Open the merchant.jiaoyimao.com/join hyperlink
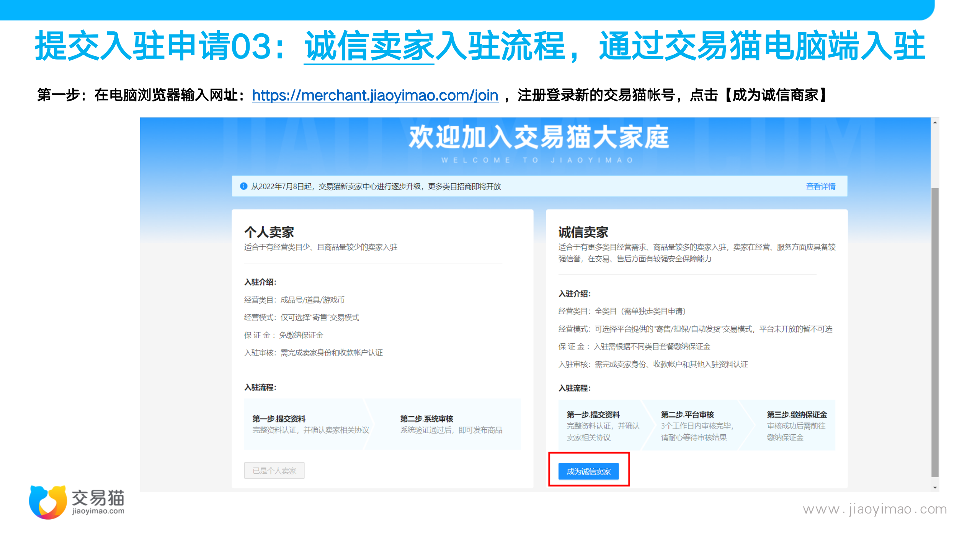This screenshot has width=980, height=551. 375,95
